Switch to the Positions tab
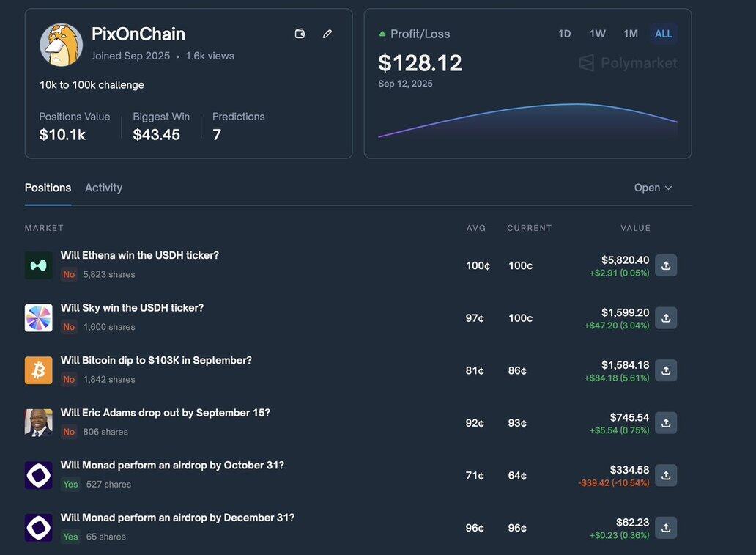This screenshot has width=756, height=555. (x=48, y=188)
